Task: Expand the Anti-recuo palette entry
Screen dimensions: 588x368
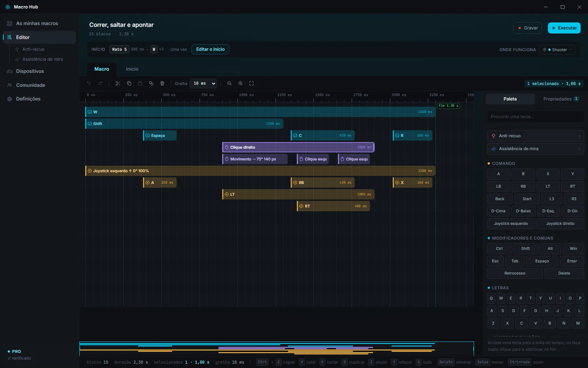Action: 535,136
